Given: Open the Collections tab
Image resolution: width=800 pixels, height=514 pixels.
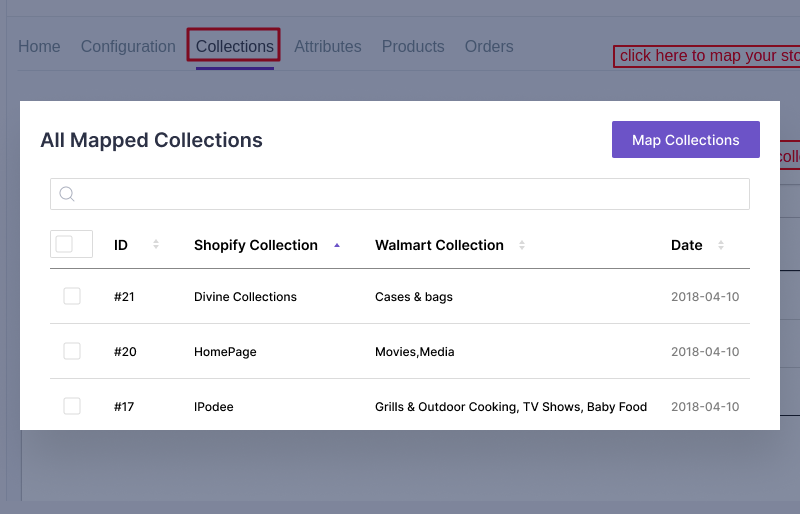Looking at the screenshot, I should click(x=234, y=47).
